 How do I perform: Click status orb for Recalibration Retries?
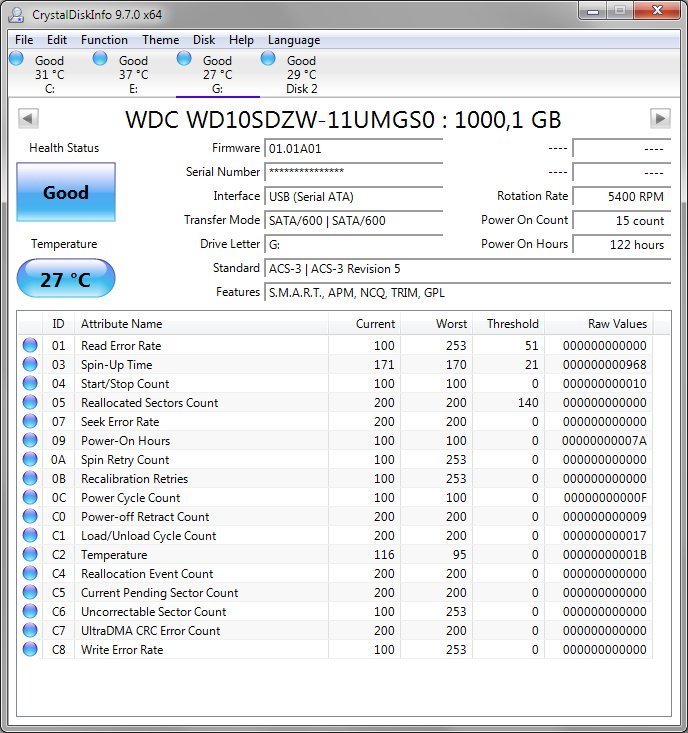[30, 478]
